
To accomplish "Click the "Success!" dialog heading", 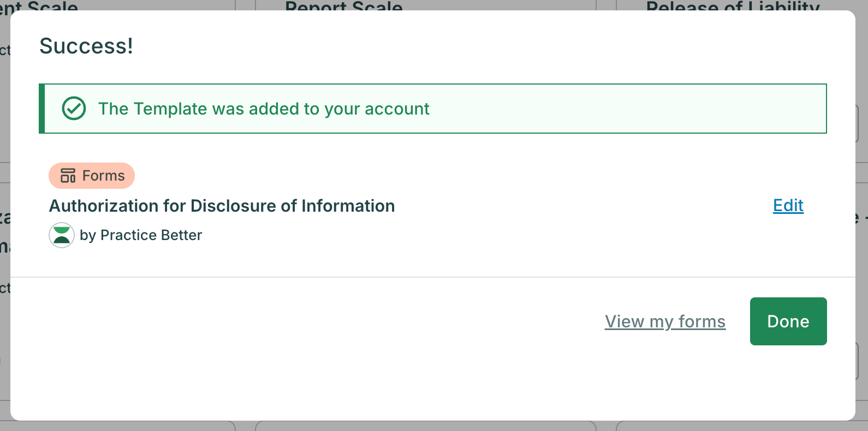I will point(86,46).
